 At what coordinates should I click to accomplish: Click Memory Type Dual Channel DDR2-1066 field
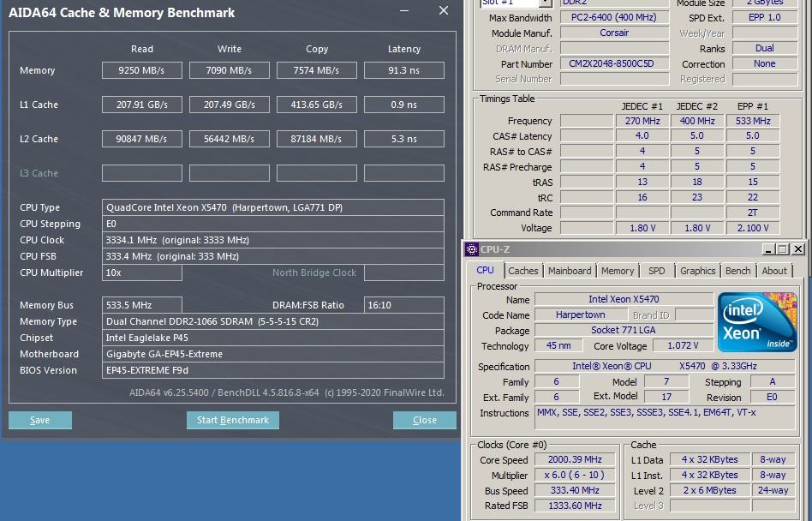pos(273,321)
